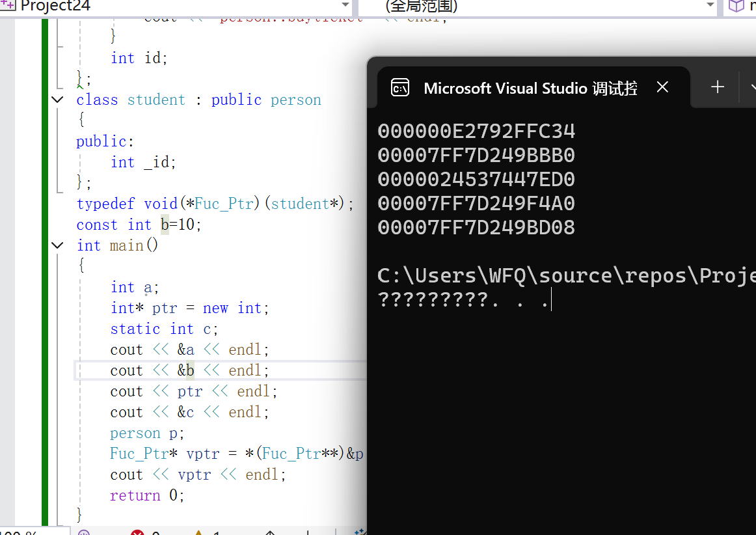Open the 全局范围 scope dropdown arrow
Viewport: 756px width, 535px height.
[x=710, y=5]
